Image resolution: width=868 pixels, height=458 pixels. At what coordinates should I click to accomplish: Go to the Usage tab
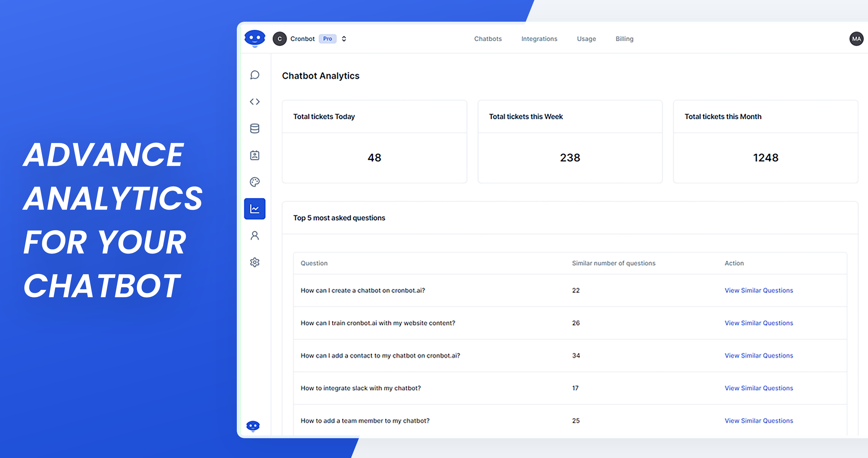click(586, 39)
